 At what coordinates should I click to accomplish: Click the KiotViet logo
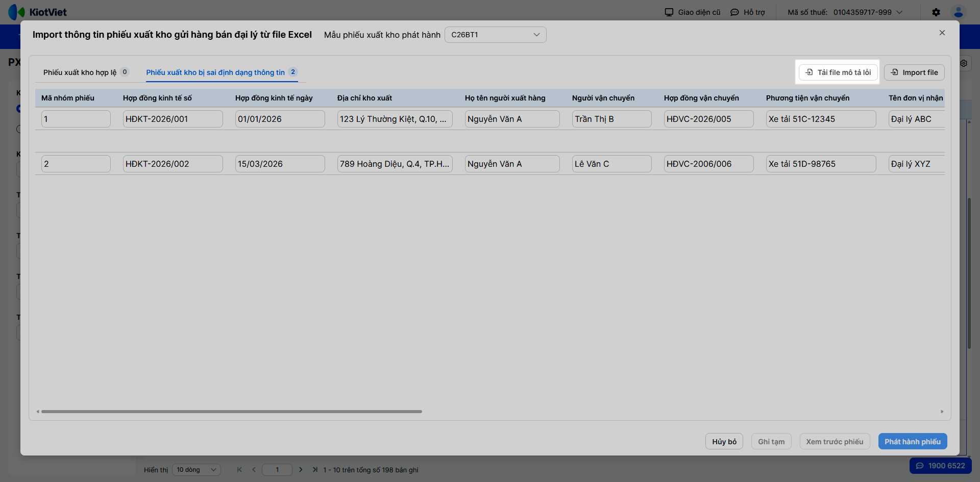pyautogui.click(x=38, y=12)
